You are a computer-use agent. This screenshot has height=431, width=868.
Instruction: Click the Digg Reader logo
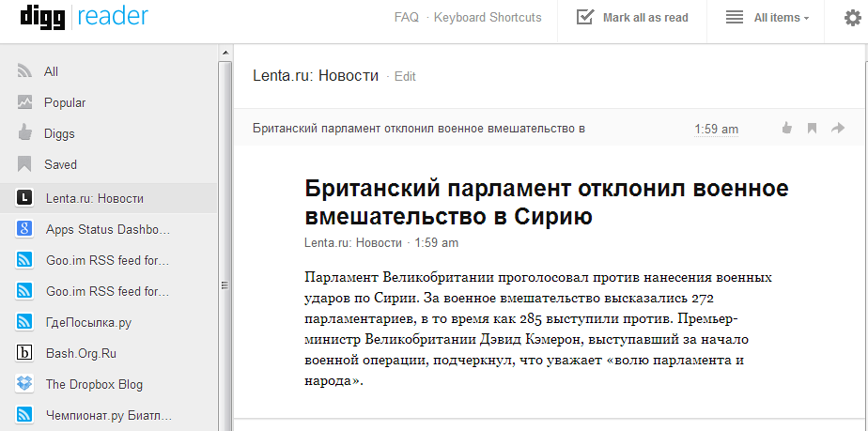(85, 17)
